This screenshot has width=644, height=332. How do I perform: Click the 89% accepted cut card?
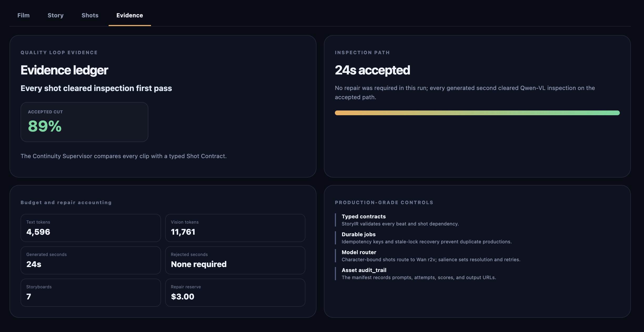tap(84, 122)
